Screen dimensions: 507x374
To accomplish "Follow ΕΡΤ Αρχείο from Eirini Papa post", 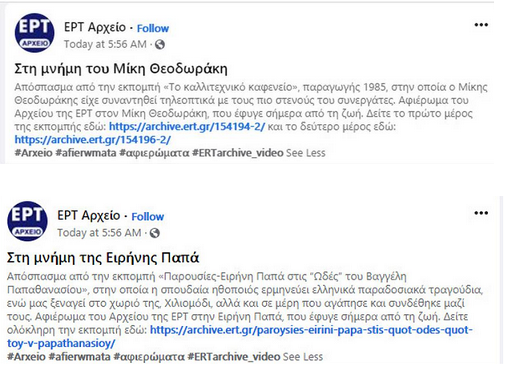I will [148, 217].
